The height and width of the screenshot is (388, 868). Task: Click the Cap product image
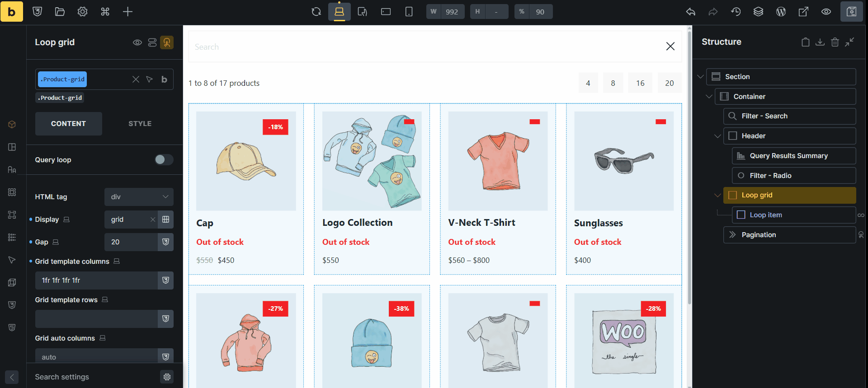pyautogui.click(x=246, y=161)
